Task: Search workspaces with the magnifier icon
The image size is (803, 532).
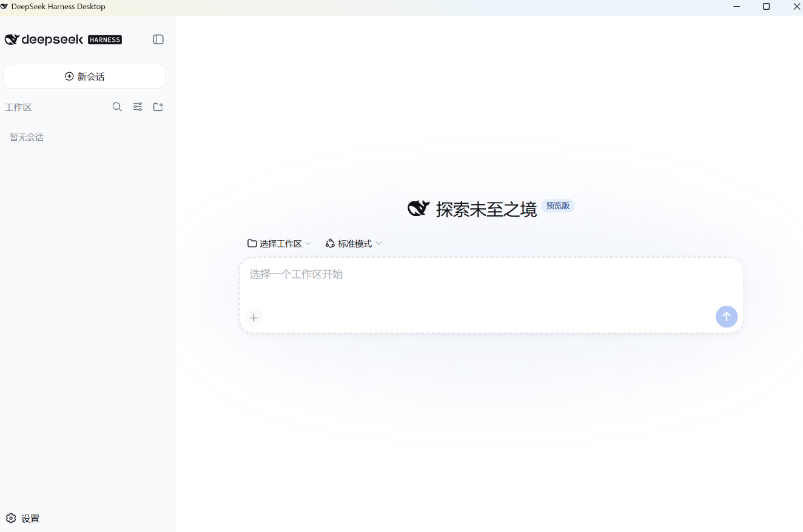Action: [x=118, y=107]
